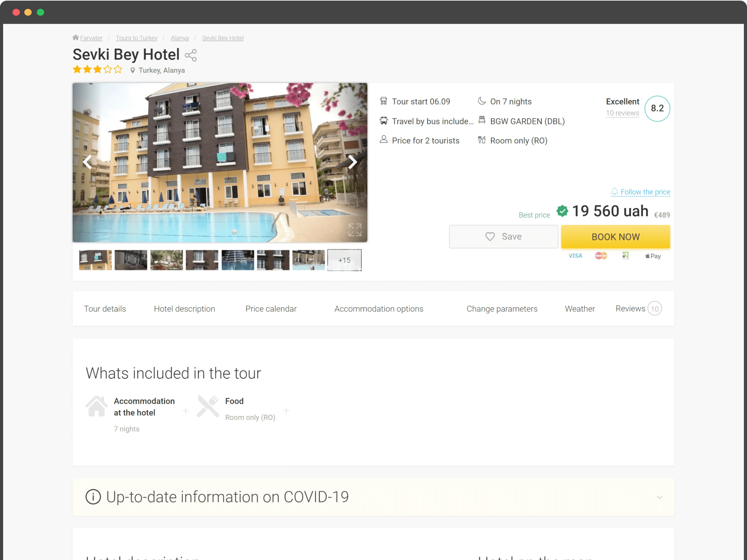Viewport: 747px width, 560px height.
Task: Advance to next photo with right arrow
Action: point(352,162)
